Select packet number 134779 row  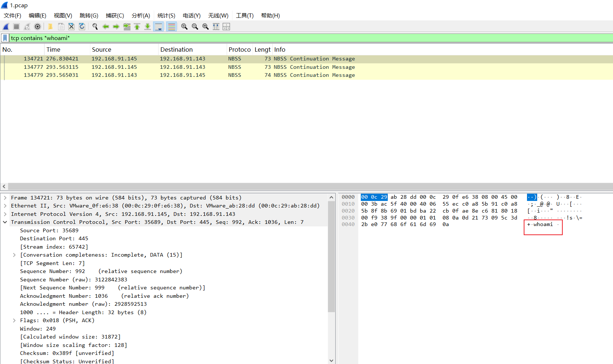306,75
